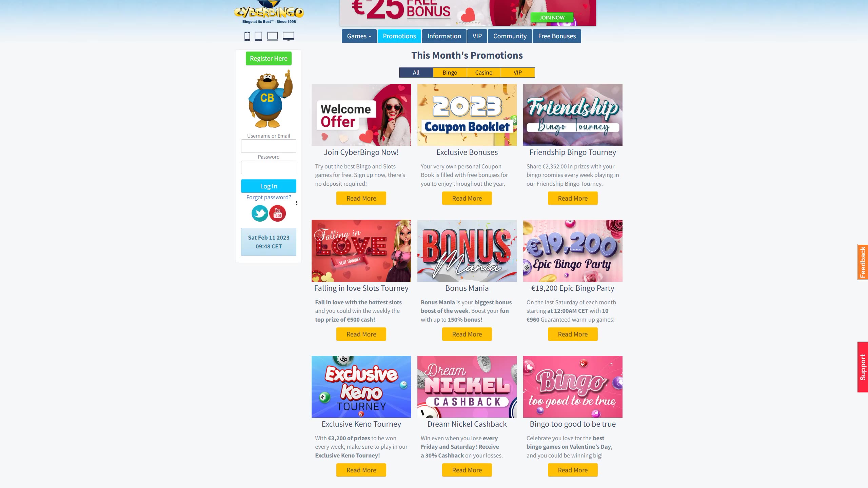Select the VIP promotions filter

tap(518, 73)
